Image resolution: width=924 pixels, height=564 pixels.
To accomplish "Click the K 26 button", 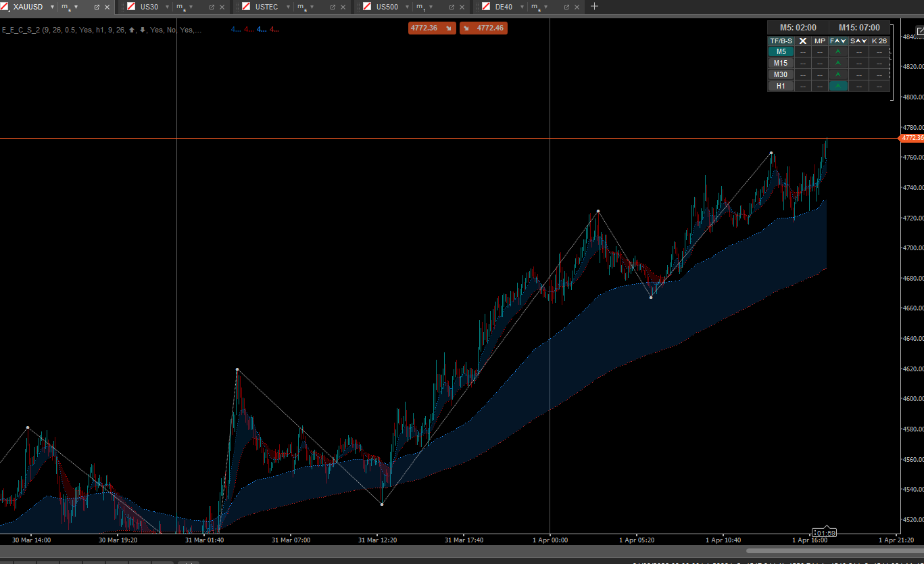I will pos(879,41).
